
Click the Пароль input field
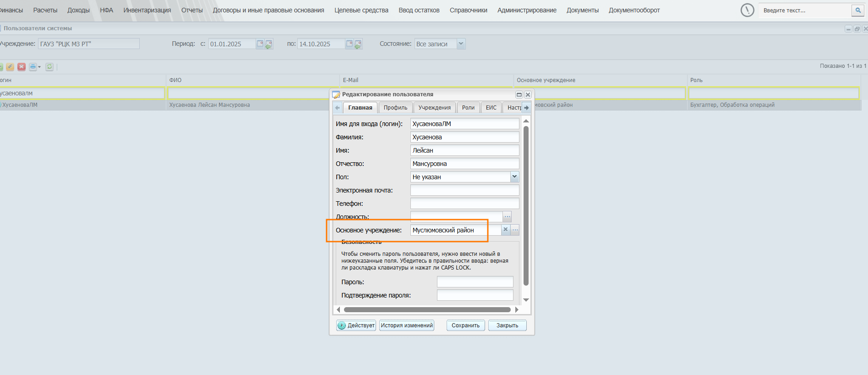tap(475, 282)
